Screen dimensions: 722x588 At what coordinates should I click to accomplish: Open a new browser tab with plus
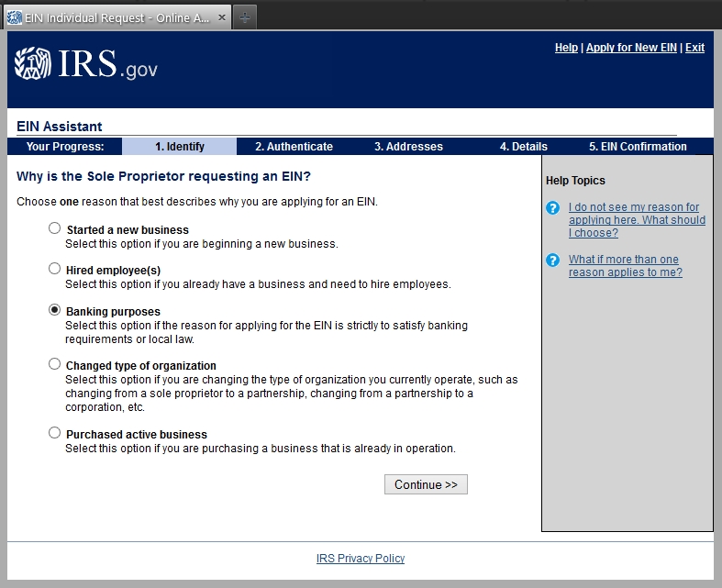pyautogui.click(x=245, y=18)
